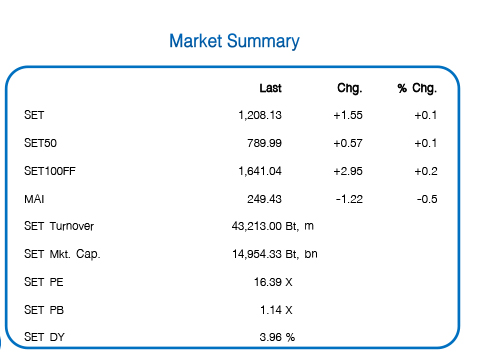Select SET50 last value 789.99
The height and width of the screenshot is (360, 480).
tap(264, 143)
